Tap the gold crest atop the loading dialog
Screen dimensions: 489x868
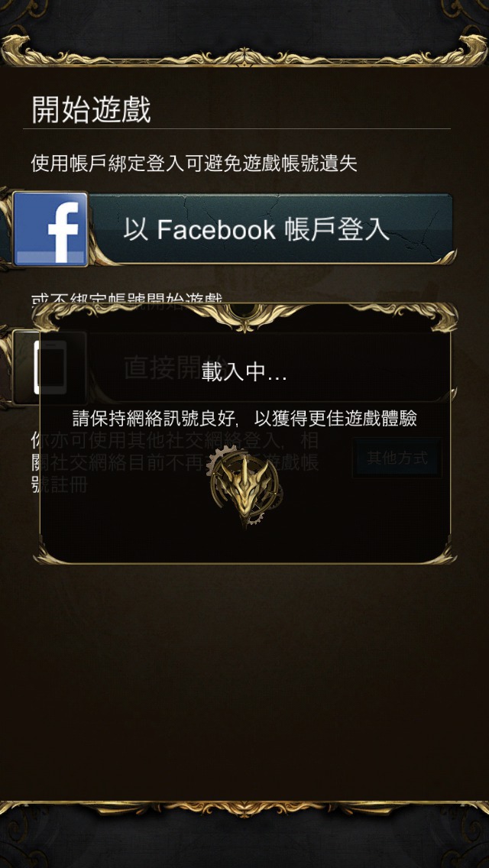coord(244,318)
